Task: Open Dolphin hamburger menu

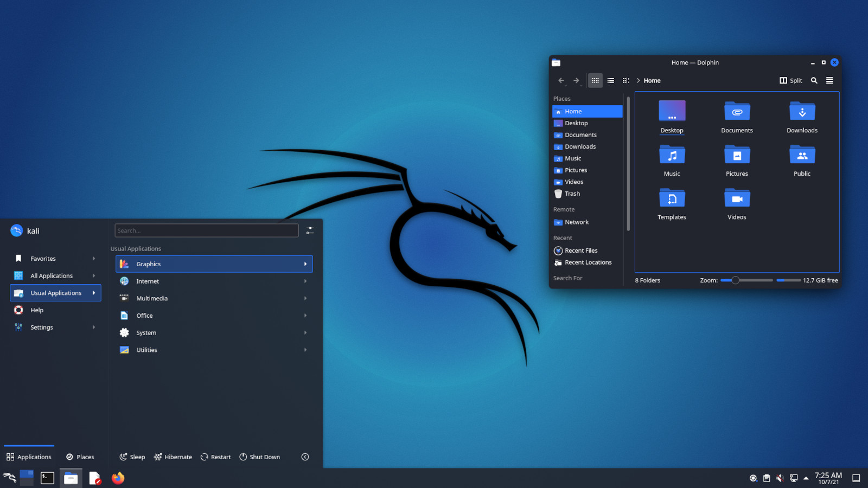Action: click(829, 80)
